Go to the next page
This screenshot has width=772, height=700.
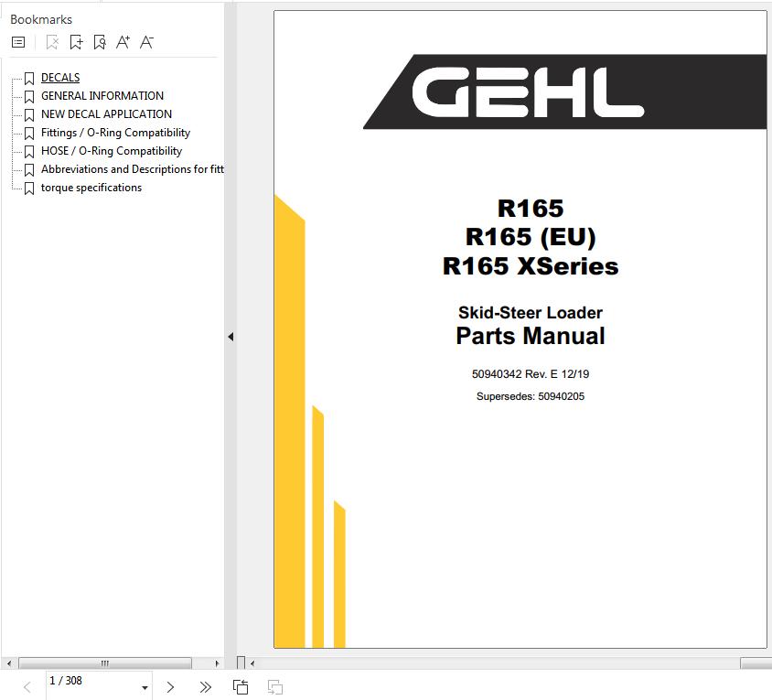tap(170, 687)
